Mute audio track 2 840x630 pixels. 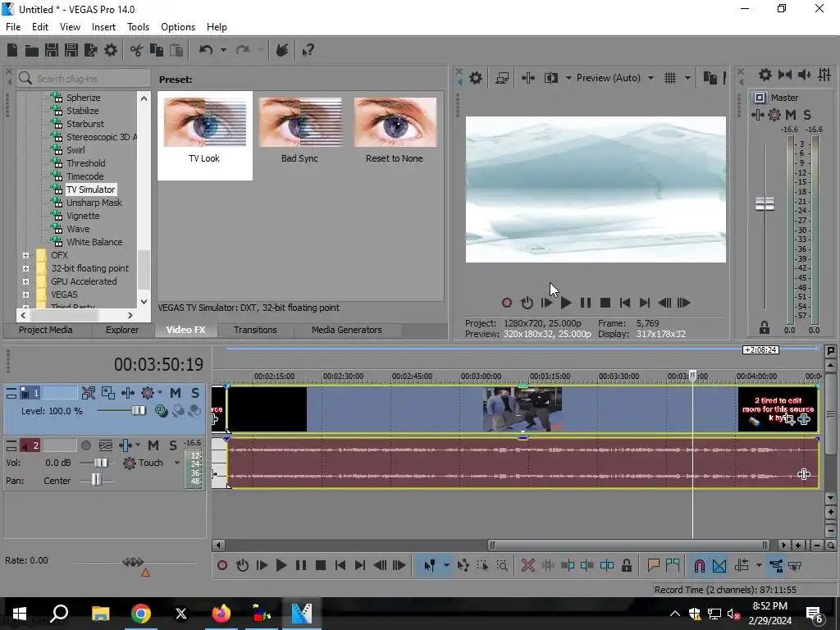tap(153, 445)
